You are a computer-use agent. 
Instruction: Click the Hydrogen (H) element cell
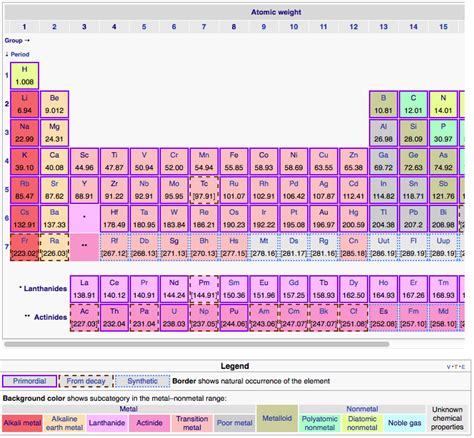(x=24, y=76)
